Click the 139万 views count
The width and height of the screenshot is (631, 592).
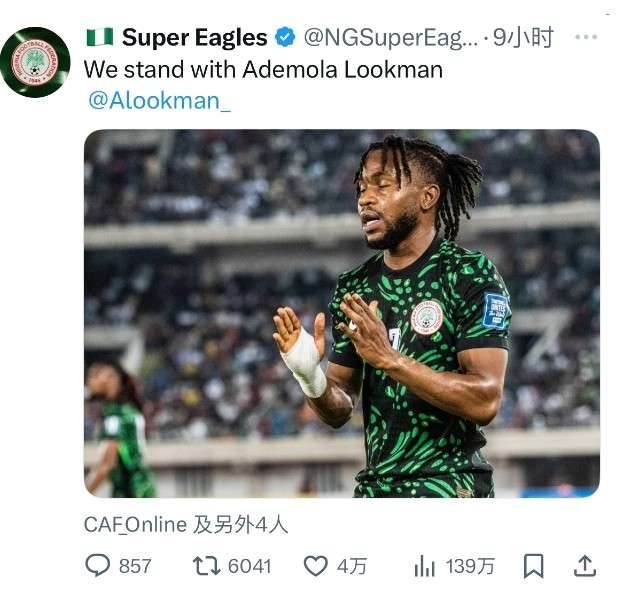tap(470, 566)
